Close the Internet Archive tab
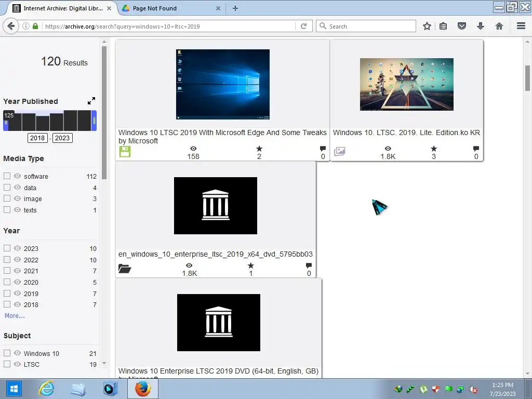 (109, 8)
